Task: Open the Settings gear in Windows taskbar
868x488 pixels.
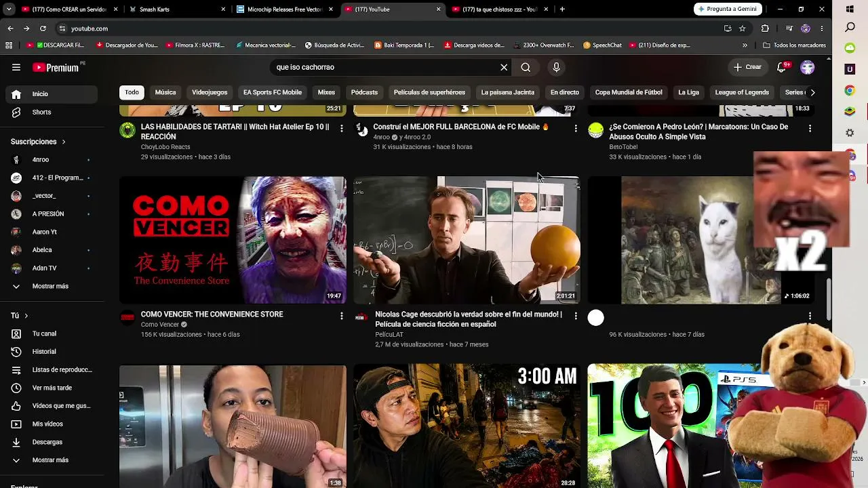Action: (x=850, y=133)
